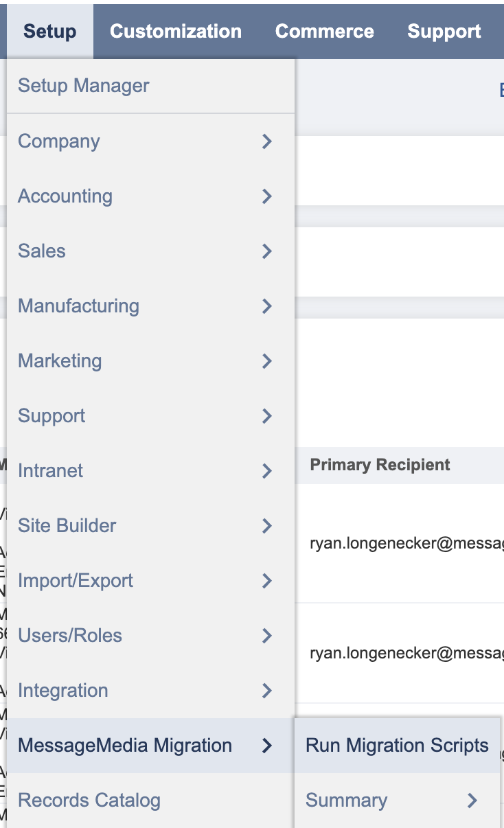Click the Site Builder submenu arrow
The image size is (504, 828).
[x=267, y=526]
